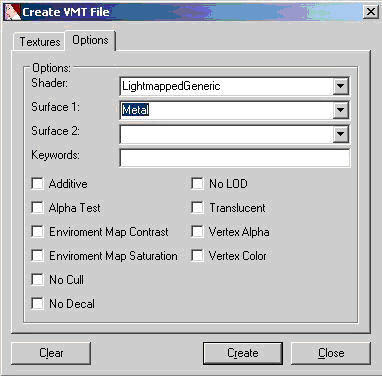382x376 pixels.
Task: Check the Enviroment Map Contrast option
Action: tap(37, 232)
